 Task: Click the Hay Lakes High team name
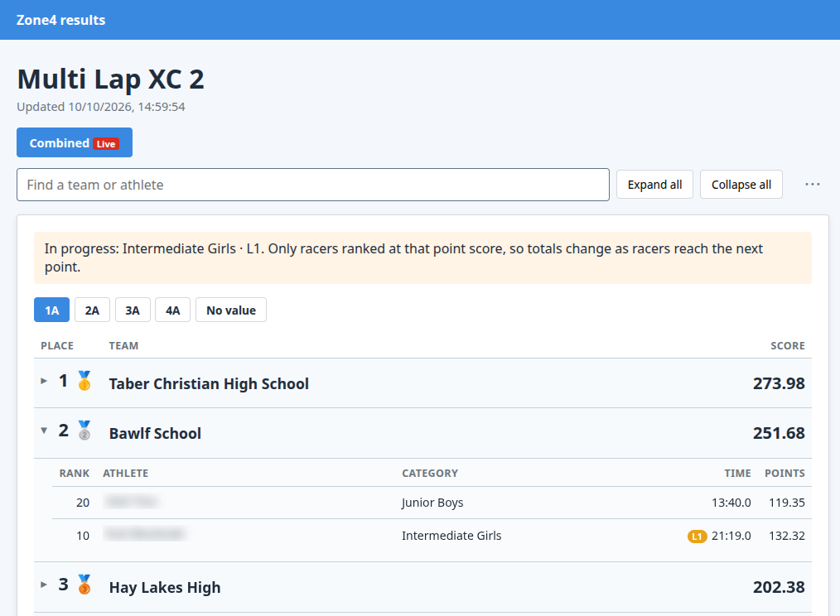point(165,587)
